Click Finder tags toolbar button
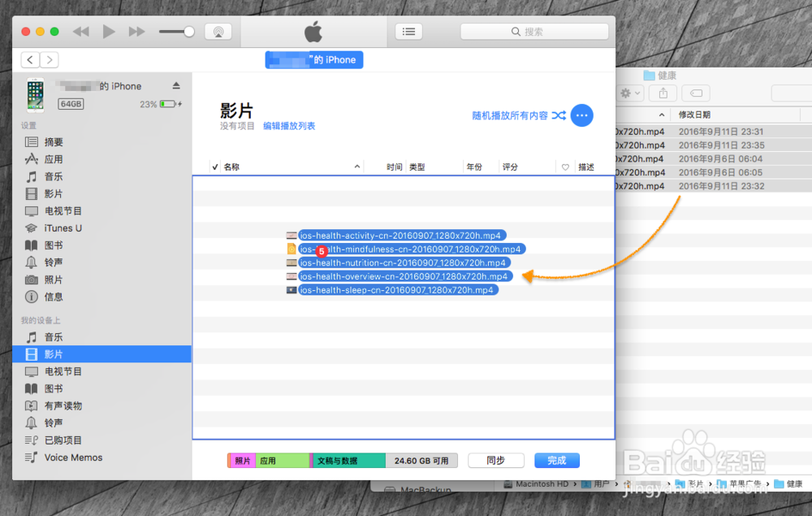812x516 pixels. click(696, 93)
